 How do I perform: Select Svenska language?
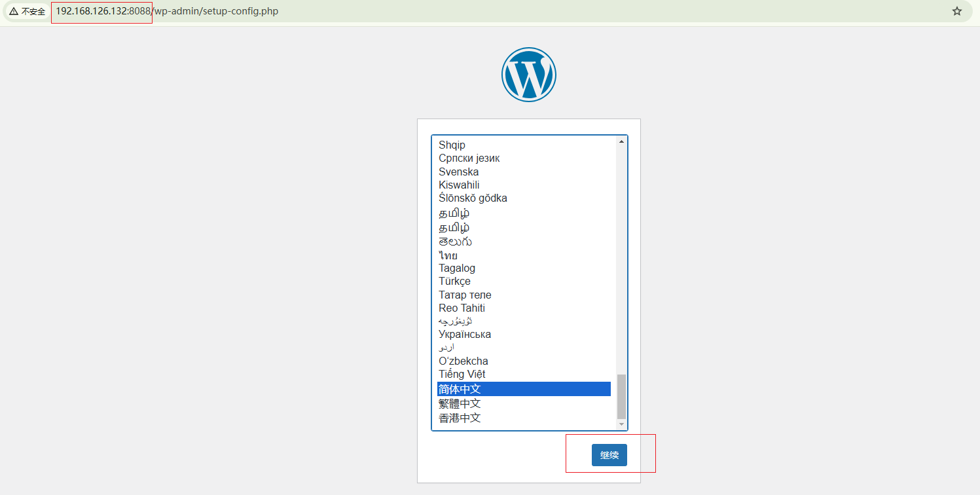click(x=524, y=172)
